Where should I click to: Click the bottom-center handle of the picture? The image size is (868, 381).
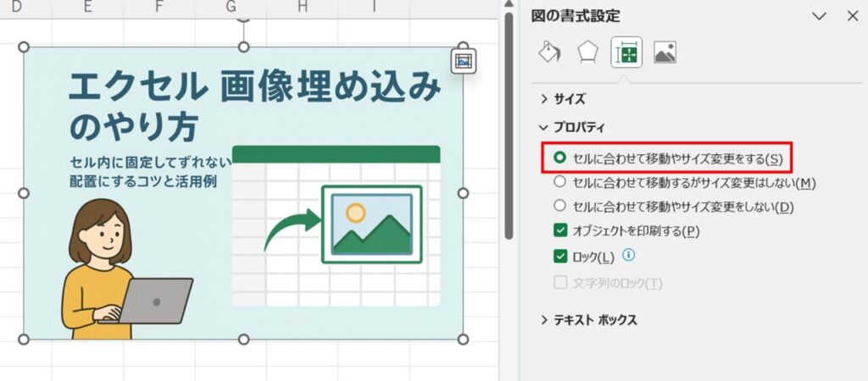pyautogui.click(x=243, y=339)
